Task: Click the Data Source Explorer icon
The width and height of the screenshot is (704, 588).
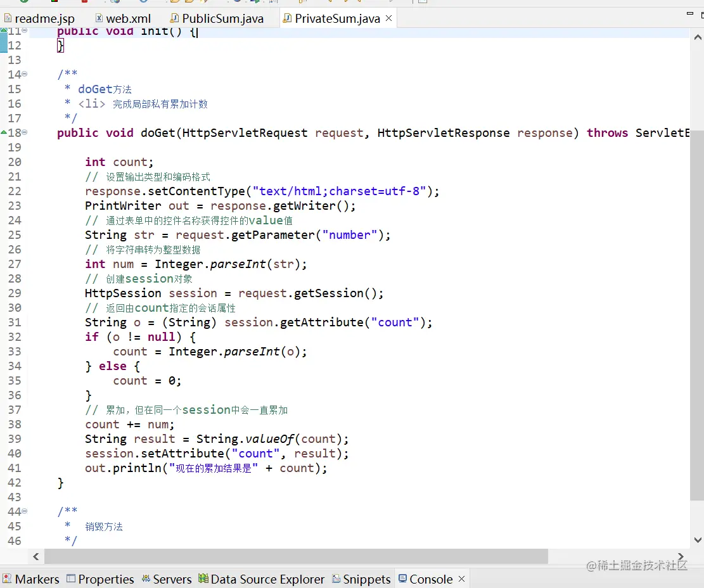Action: (x=203, y=578)
